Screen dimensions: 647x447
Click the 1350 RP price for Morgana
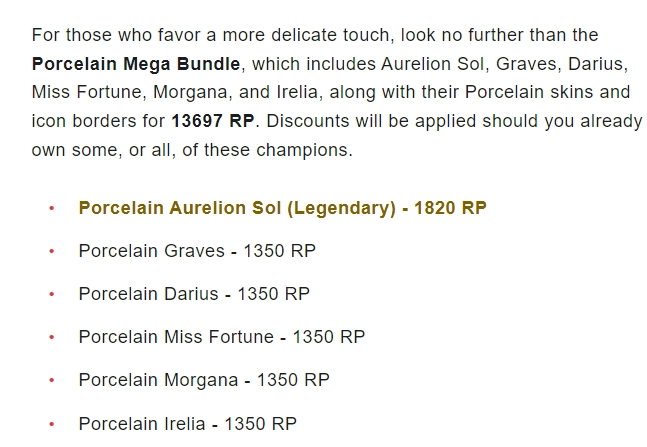coord(293,380)
